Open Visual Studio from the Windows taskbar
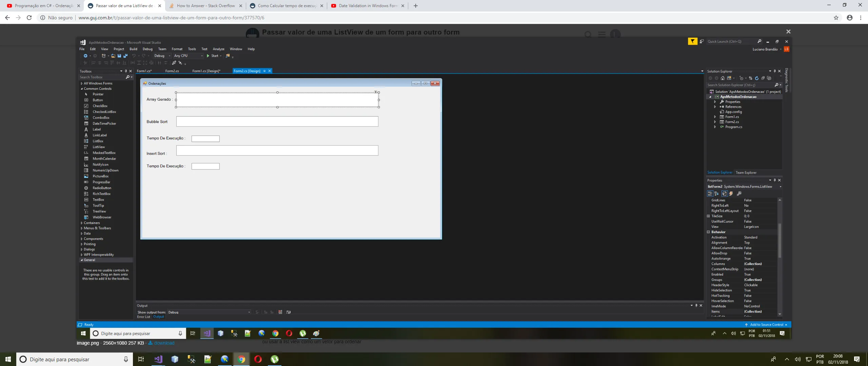868x366 pixels. [158, 359]
